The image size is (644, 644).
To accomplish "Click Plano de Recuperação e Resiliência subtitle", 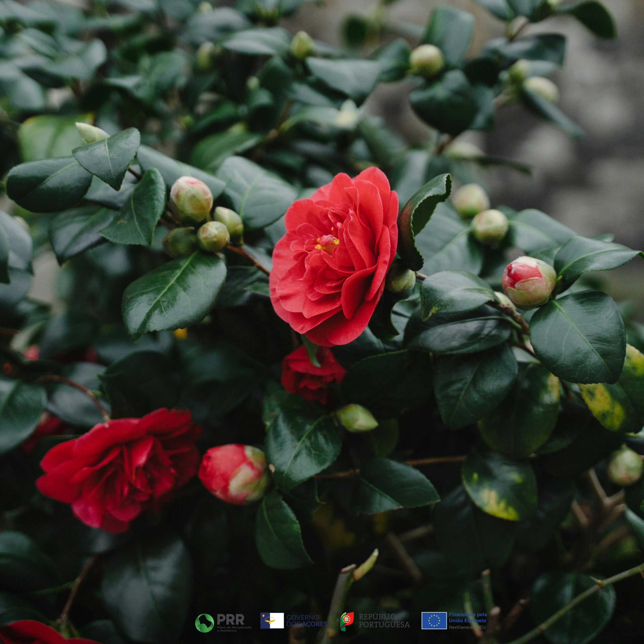I will coord(234,628).
